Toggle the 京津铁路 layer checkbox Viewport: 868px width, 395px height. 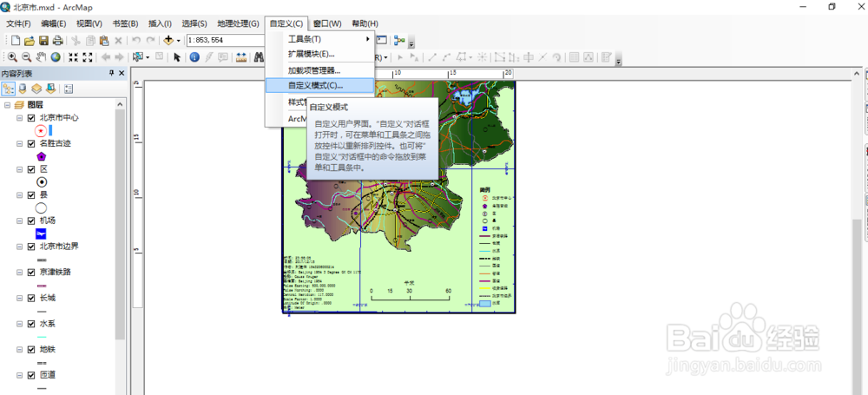31,272
